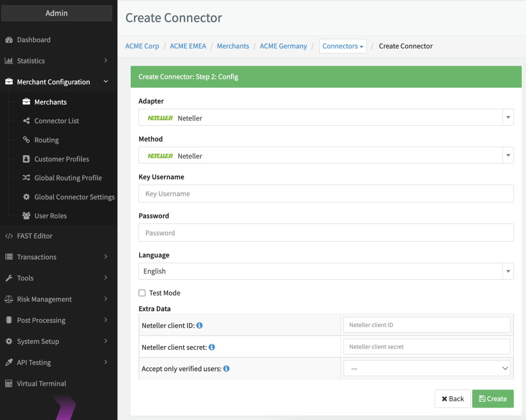Open Customer Profiles in the sidebar

[x=62, y=159]
